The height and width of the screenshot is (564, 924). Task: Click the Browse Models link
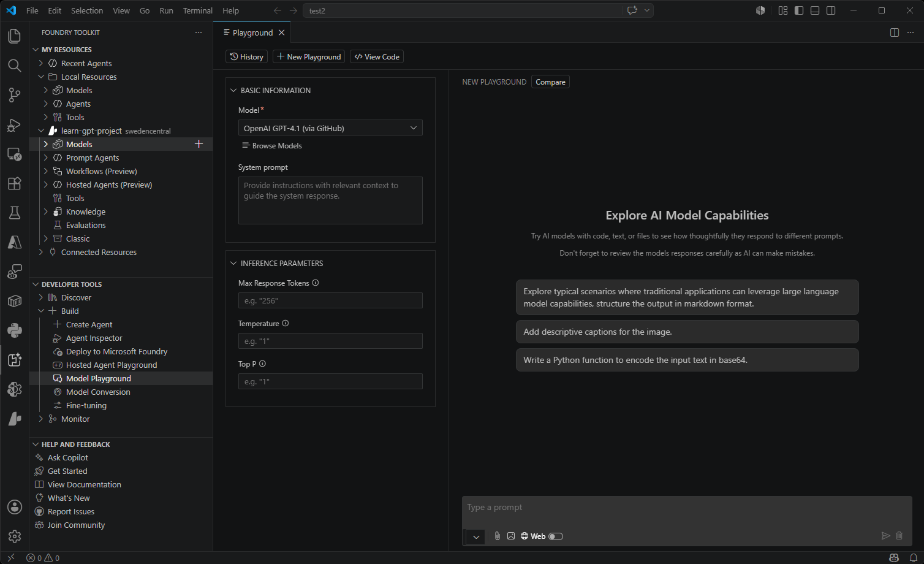click(x=272, y=145)
